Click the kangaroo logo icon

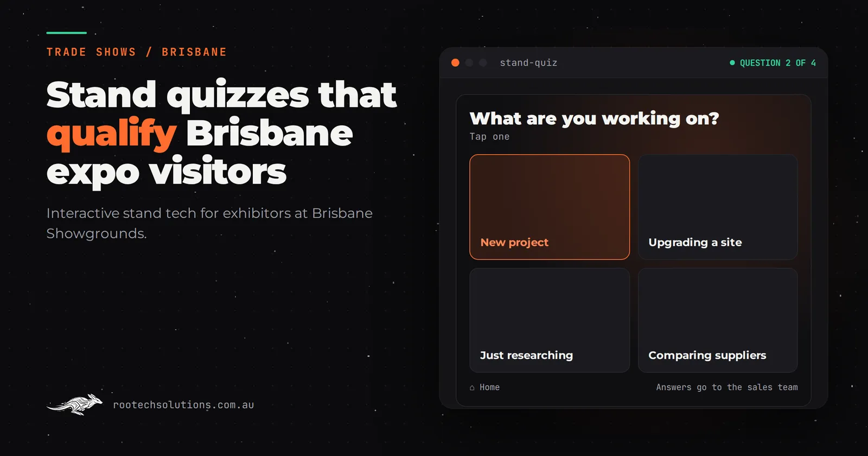[x=75, y=404]
